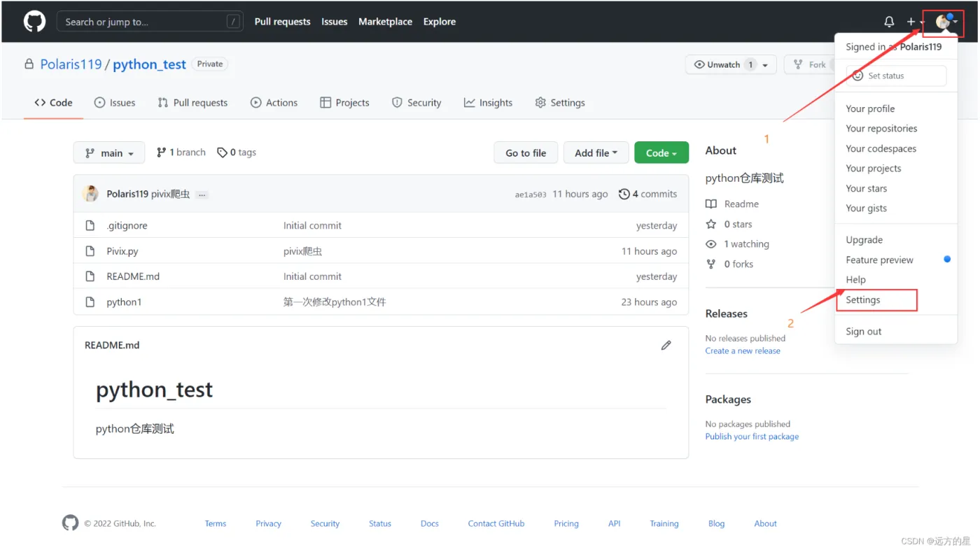Screen dimensions: 980x552
Task: Click the python1 file icon
Action: click(90, 302)
